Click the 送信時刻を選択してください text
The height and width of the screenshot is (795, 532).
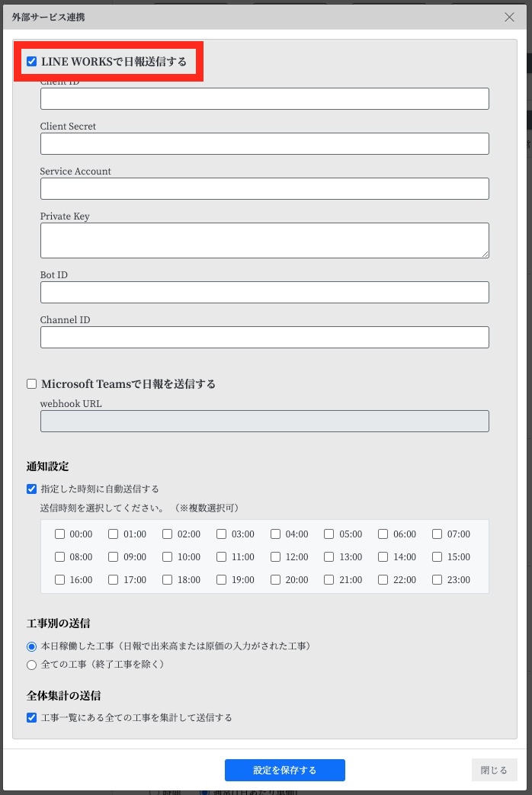coord(102,508)
